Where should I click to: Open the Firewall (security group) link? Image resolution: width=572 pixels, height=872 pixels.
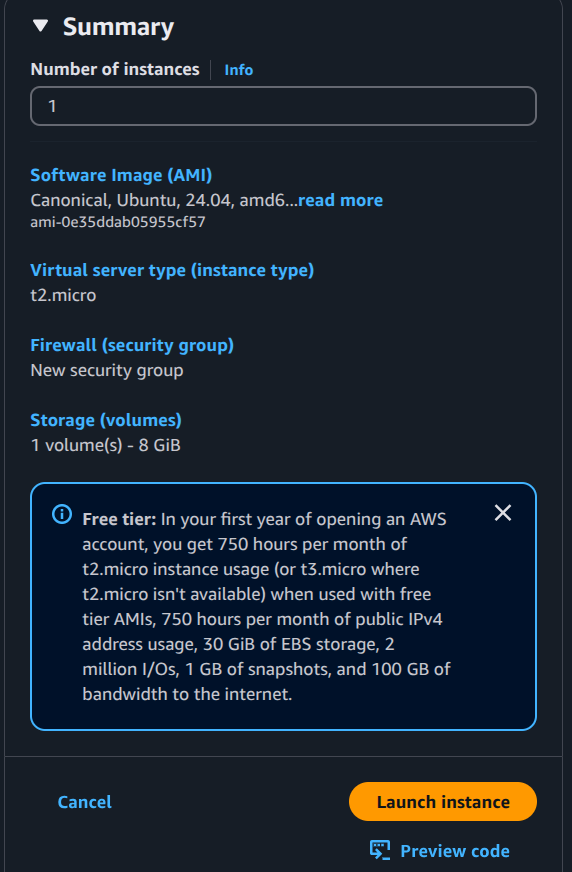132,345
